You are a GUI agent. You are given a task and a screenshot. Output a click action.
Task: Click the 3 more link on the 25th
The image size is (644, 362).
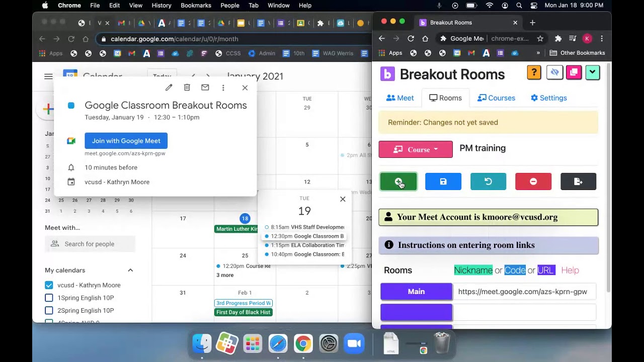pyautogui.click(x=225, y=275)
